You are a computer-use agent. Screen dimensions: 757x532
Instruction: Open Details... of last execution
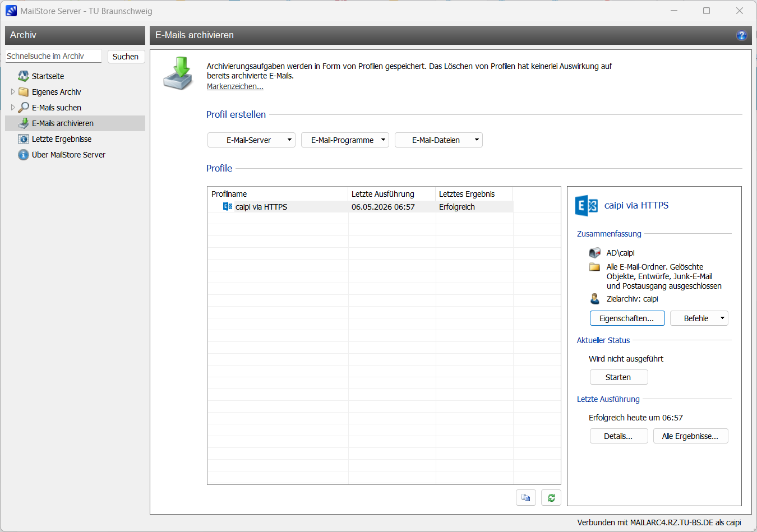click(618, 436)
